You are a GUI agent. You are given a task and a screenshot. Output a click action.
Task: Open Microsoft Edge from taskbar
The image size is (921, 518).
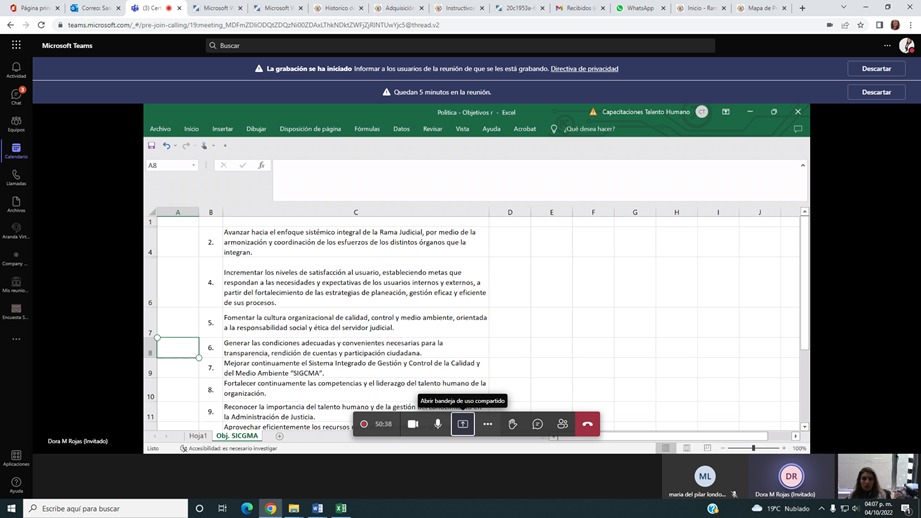pyautogui.click(x=247, y=509)
